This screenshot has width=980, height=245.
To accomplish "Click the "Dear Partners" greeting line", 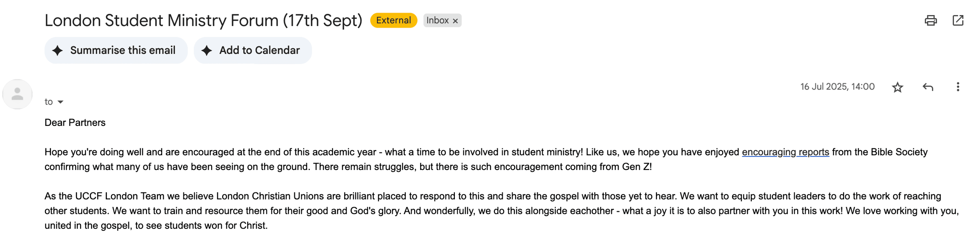I will pyautogui.click(x=75, y=123).
